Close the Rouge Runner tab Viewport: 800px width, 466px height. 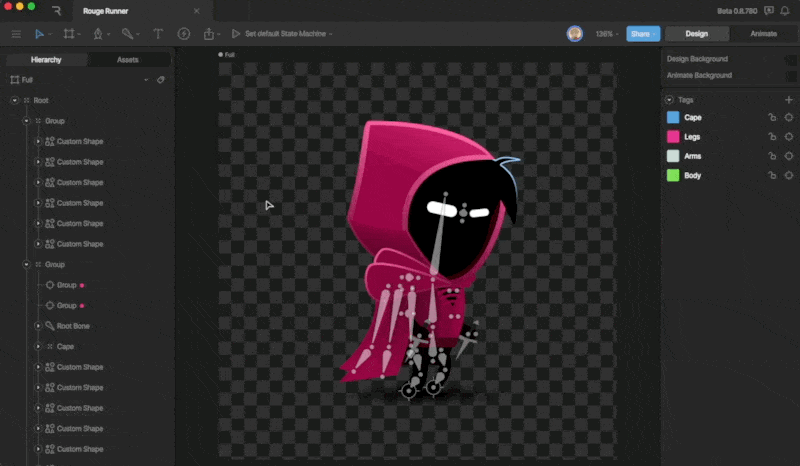(196, 11)
